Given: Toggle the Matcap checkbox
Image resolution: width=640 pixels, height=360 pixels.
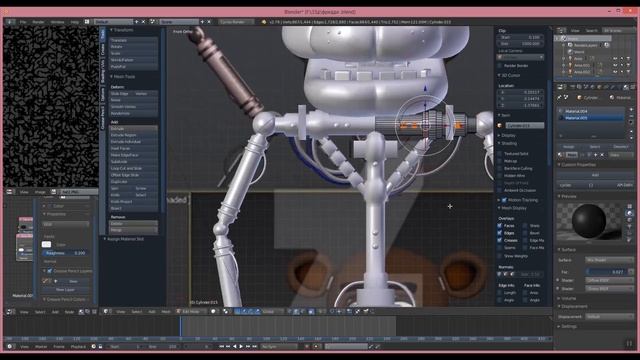Looking at the screenshot, I should (500, 161).
